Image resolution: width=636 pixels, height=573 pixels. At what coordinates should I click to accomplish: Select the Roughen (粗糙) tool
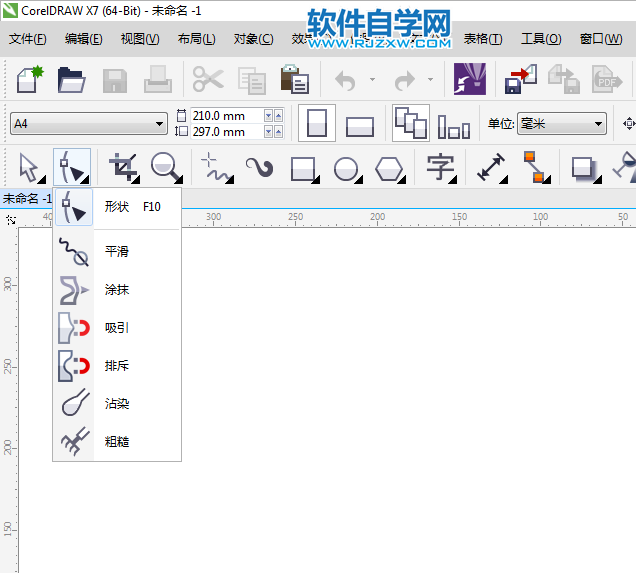click(115, 441)
